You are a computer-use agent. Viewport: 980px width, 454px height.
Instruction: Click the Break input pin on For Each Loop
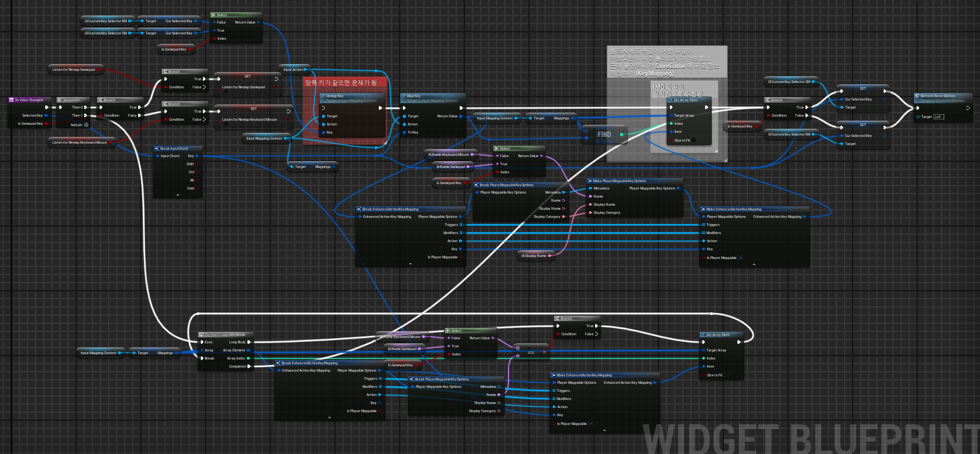pyautogui.click(x=202, y=358)
